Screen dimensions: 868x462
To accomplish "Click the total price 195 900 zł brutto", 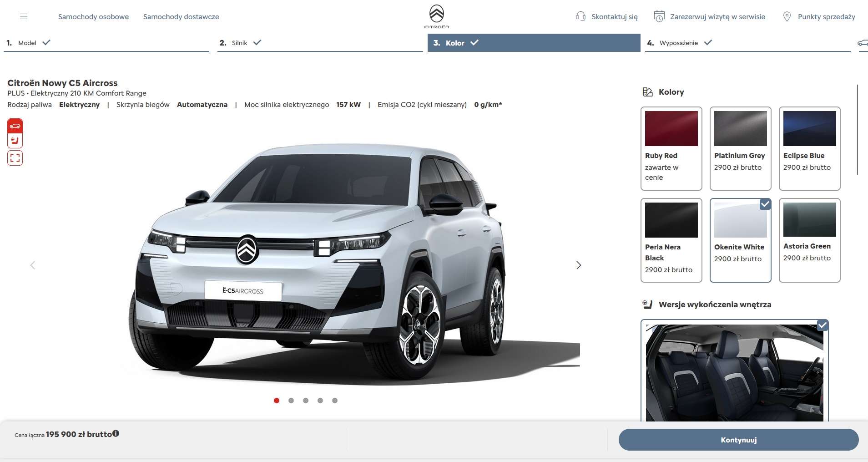I will pyautogui.click(x=79, y=434).
